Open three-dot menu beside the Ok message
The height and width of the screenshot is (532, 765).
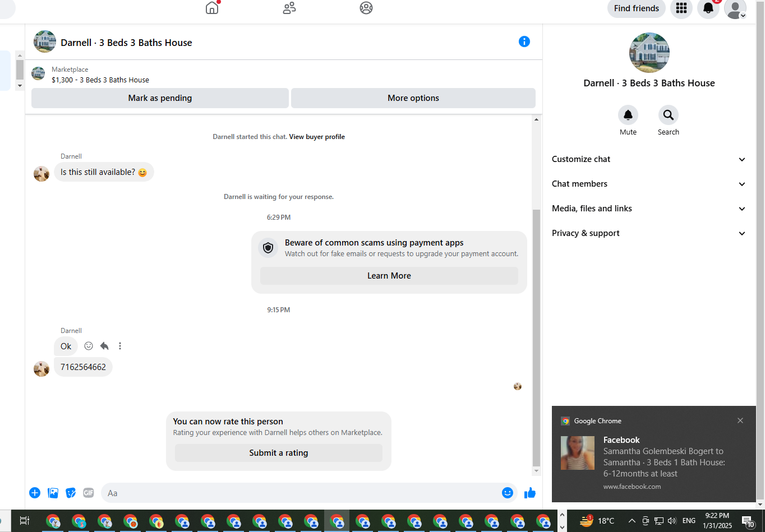pos(120,346)
